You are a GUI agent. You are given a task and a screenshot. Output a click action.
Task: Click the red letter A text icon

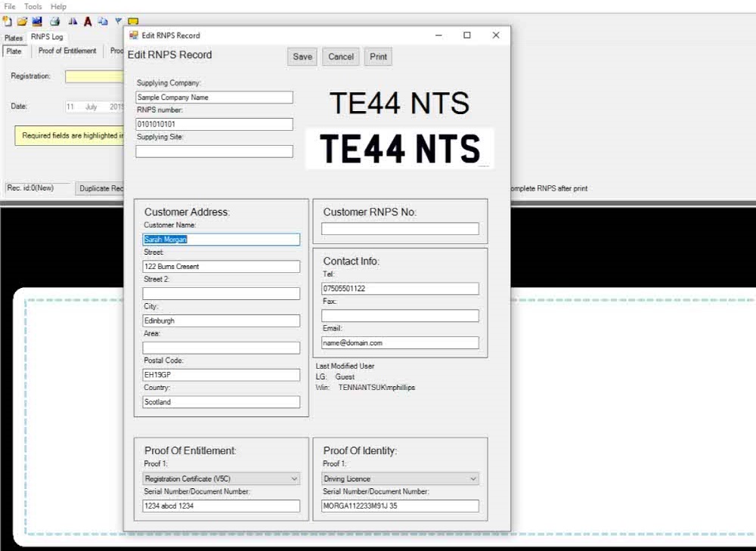(x=88, y=21)
